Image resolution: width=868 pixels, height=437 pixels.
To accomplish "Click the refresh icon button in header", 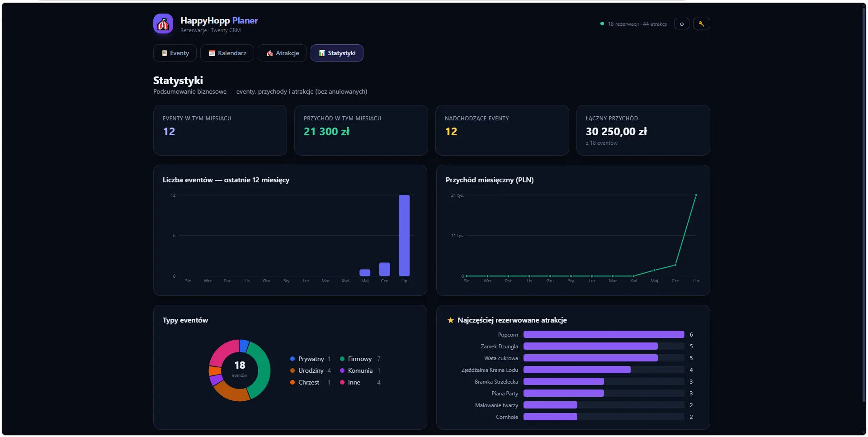I will tap(682, 24).
